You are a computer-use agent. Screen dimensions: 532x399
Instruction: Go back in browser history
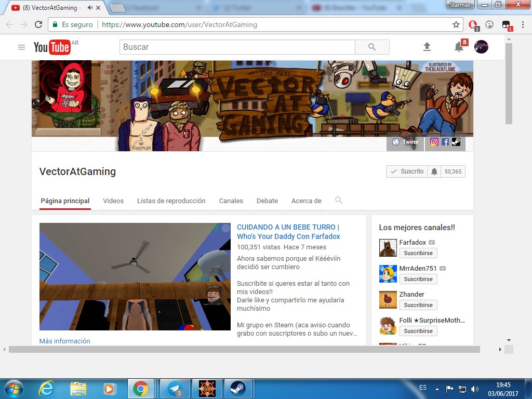tap(9, 24)
